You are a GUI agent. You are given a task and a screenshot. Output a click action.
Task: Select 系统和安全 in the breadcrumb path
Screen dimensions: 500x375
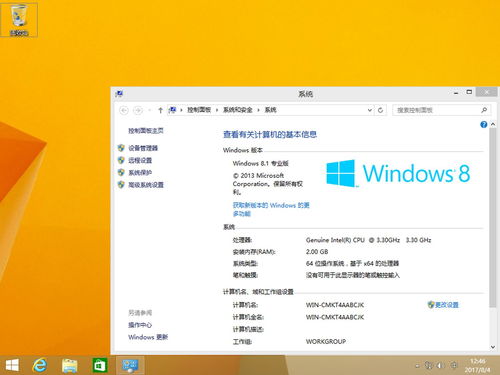pyautogui.click(x=237, y=110)
